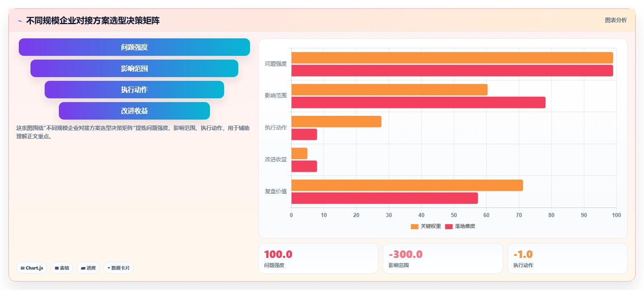Click the 复盘价值 y-axis label
The height and width of the screenshot is (290, 644).
click(x=276, y=192)
